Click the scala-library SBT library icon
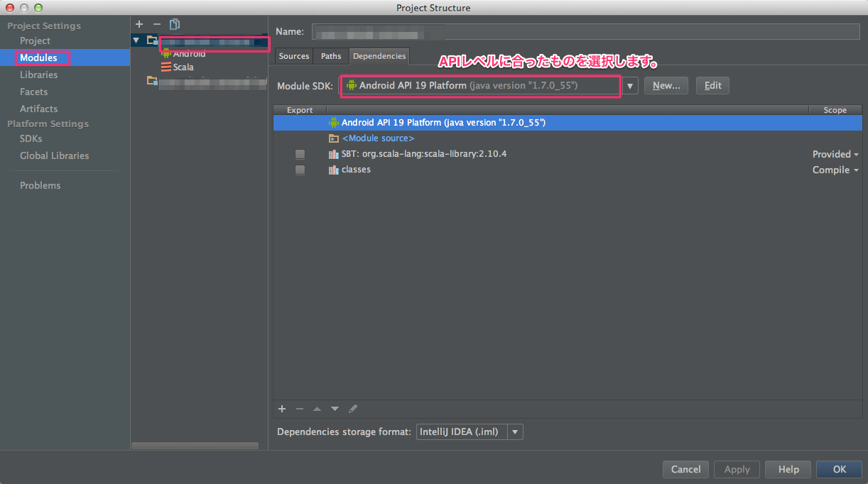Viewport: 868px width, 484px height. (x=333, y=154)
